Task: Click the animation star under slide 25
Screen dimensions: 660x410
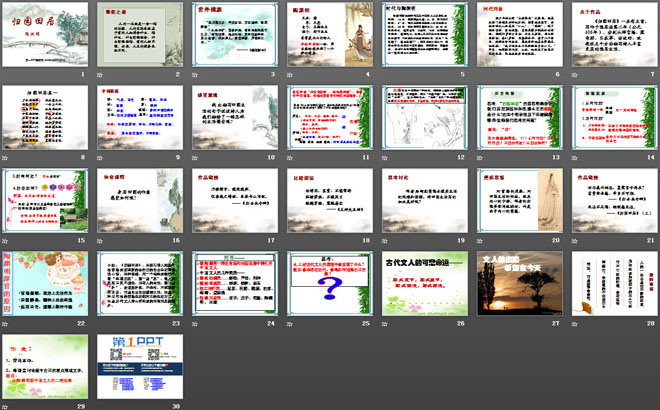Action: click(x=290, y=324)
